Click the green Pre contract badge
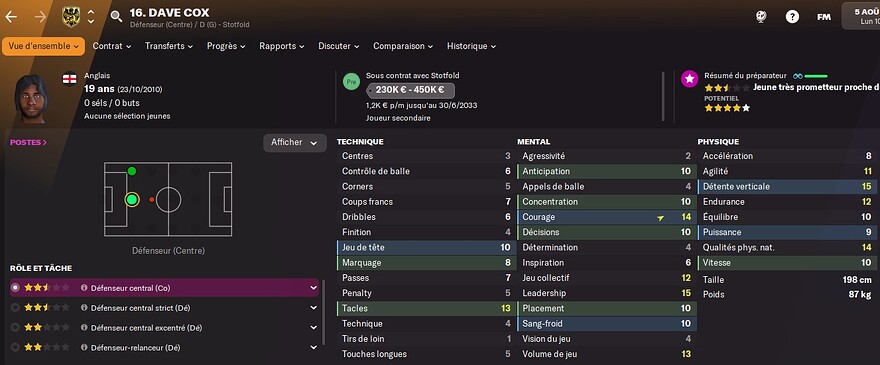Image resolution: width=880 pixels, height=365 pixels. click(x=351, y=81)
